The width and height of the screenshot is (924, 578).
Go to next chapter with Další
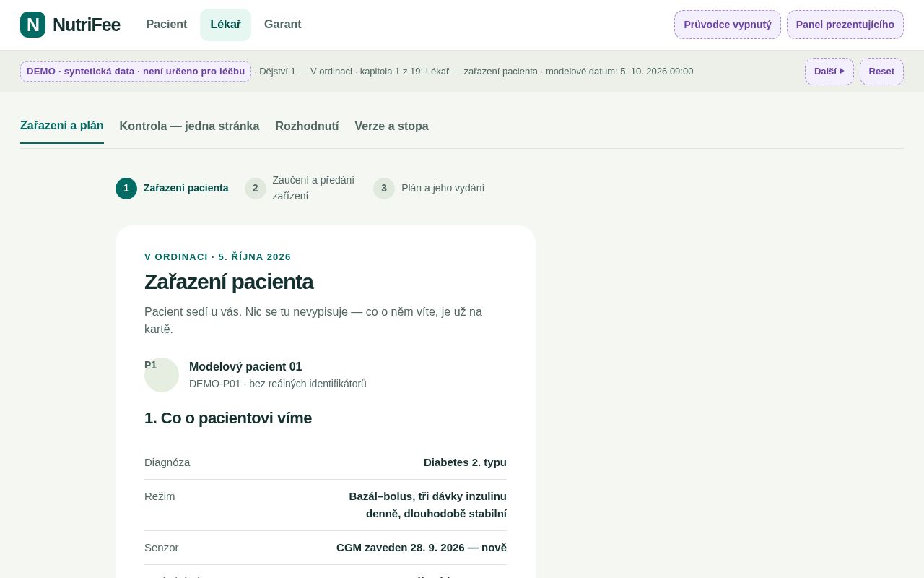[x=829, y=72]
